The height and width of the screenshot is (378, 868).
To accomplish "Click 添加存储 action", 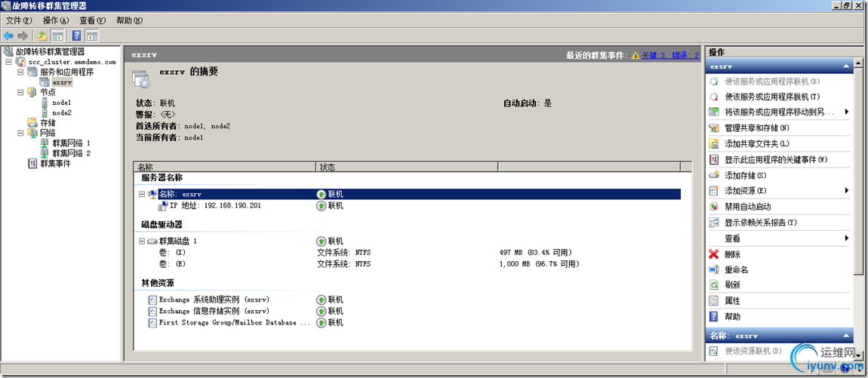I will (x=746, y=176).
